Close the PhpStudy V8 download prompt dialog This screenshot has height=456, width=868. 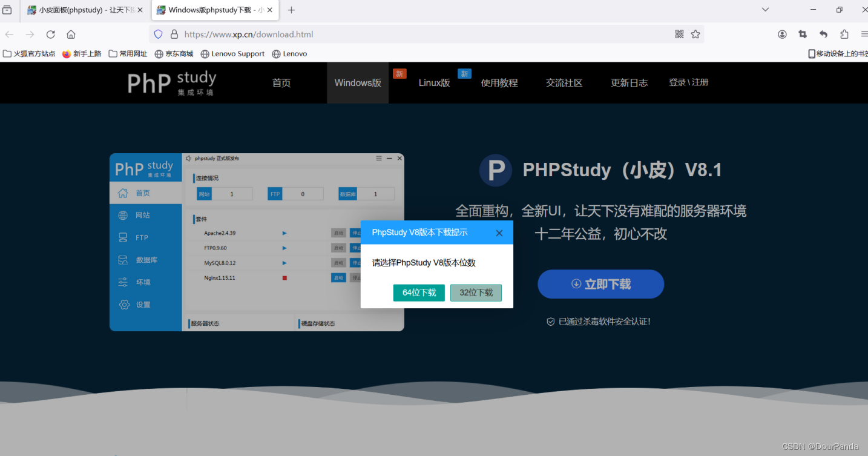pos(499,233)
